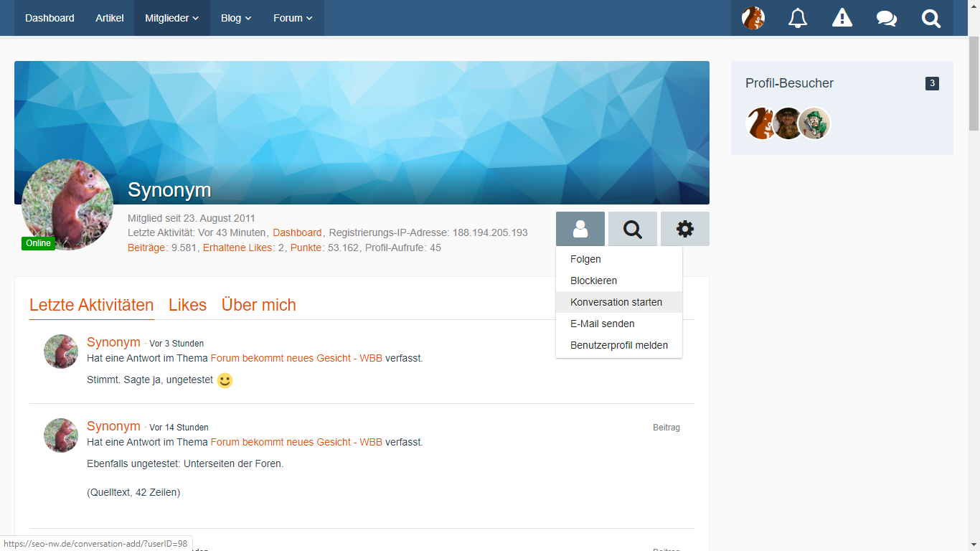Select Konversation starten from the menu
Viewport: 980px width, 551px height.
[x=616, y=302]
